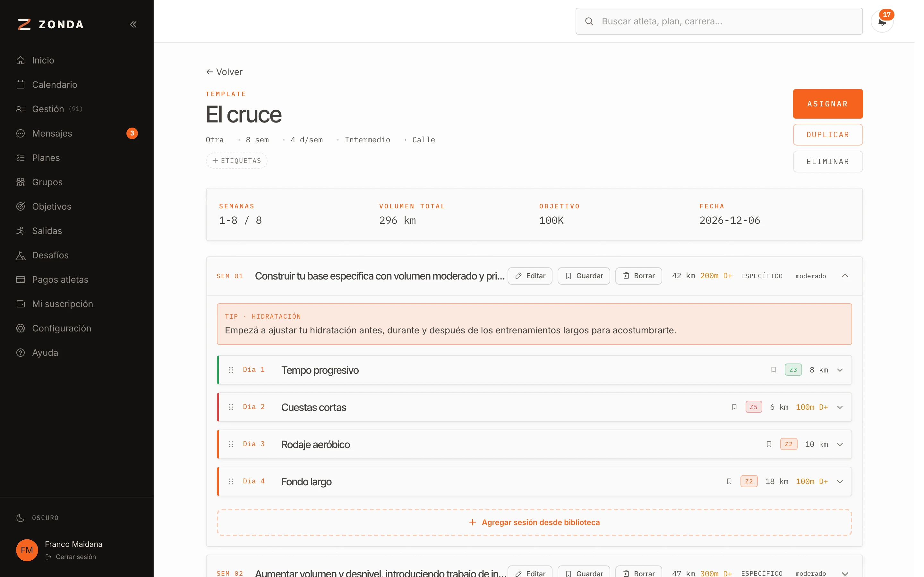Image resolution: width=924 pixels, height=577 pixels.
Task: Click the FM user avatar
Action: pyautogui.click(x=27, y=550)
